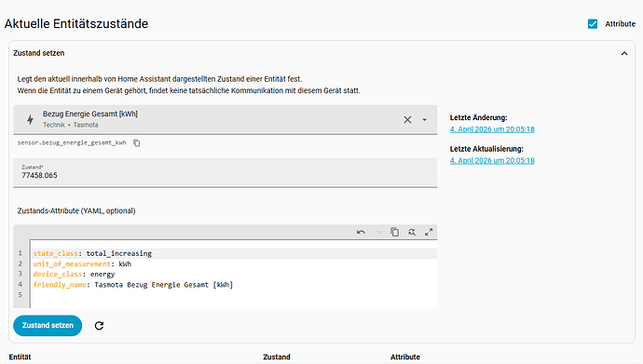Expand YAML editor to fullscreen
Image resolution: width=643 pixels, height=364 pixels.
coord(429,232)
